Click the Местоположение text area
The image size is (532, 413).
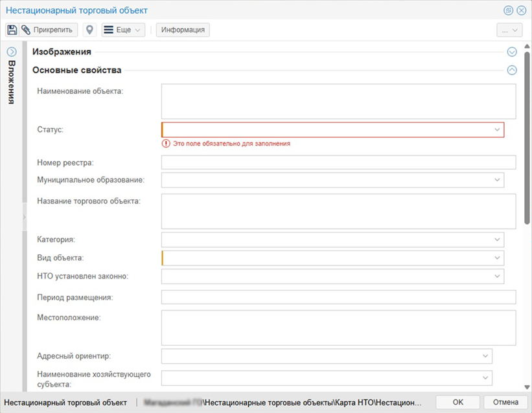coord(339,328)
